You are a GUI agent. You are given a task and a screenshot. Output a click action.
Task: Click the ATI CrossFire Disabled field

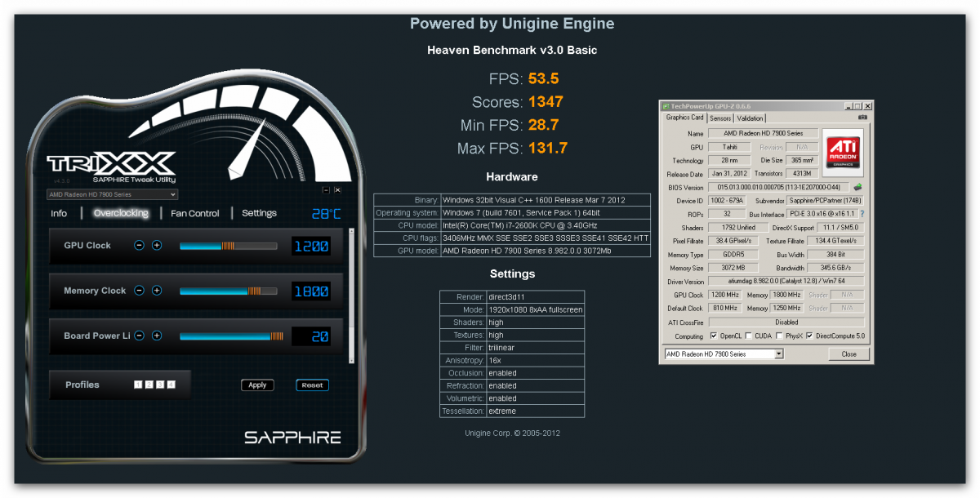[788, 322]
